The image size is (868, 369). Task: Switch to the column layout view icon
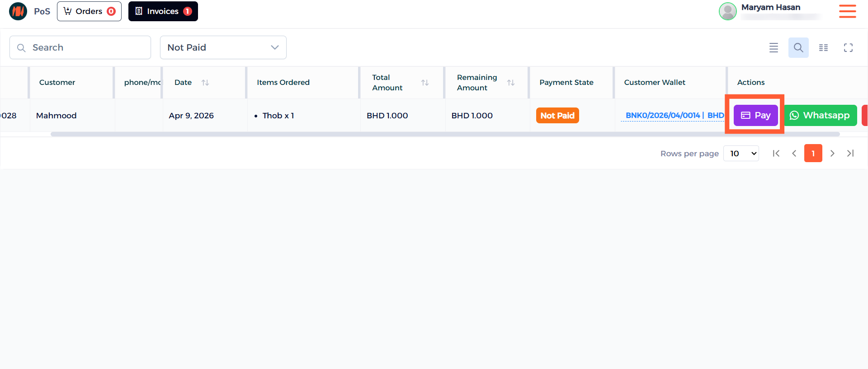823,47
